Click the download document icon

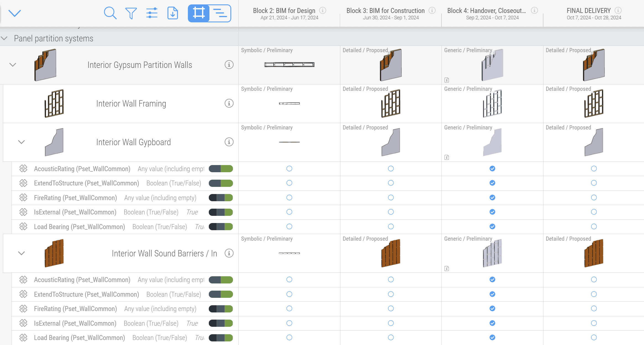173,13
